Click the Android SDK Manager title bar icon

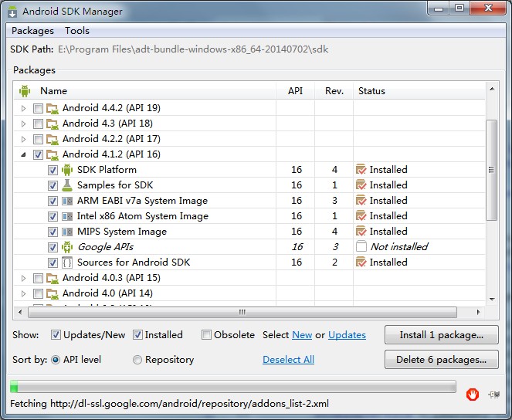coord(12,12)
